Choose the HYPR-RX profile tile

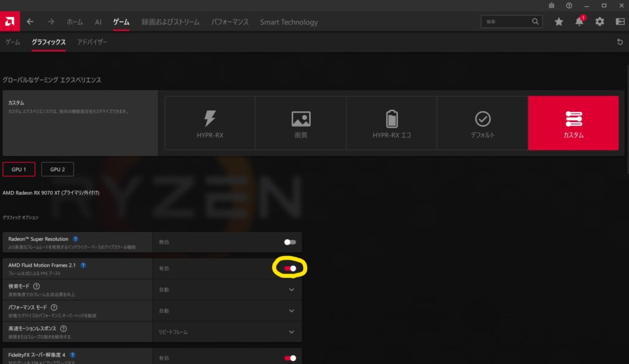209,123
